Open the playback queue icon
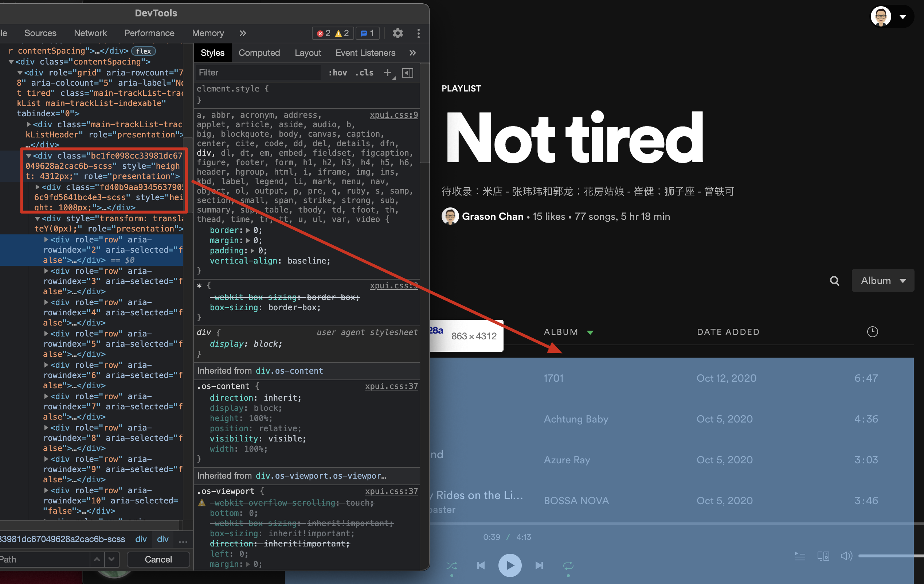The width and height of the screenshot is (924, 584). point(800,556)
